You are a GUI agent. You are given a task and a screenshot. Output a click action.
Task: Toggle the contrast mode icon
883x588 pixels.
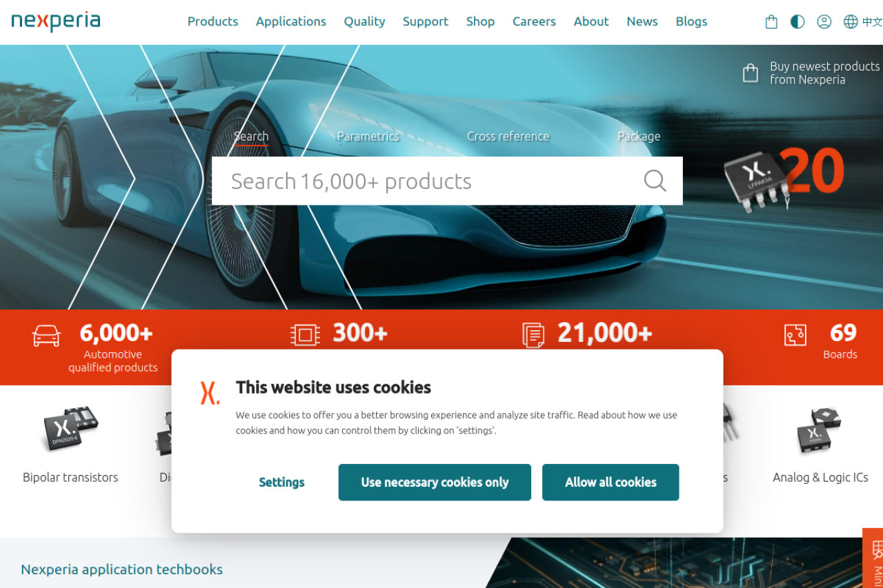pyautogui.click(x=797, y=22)
